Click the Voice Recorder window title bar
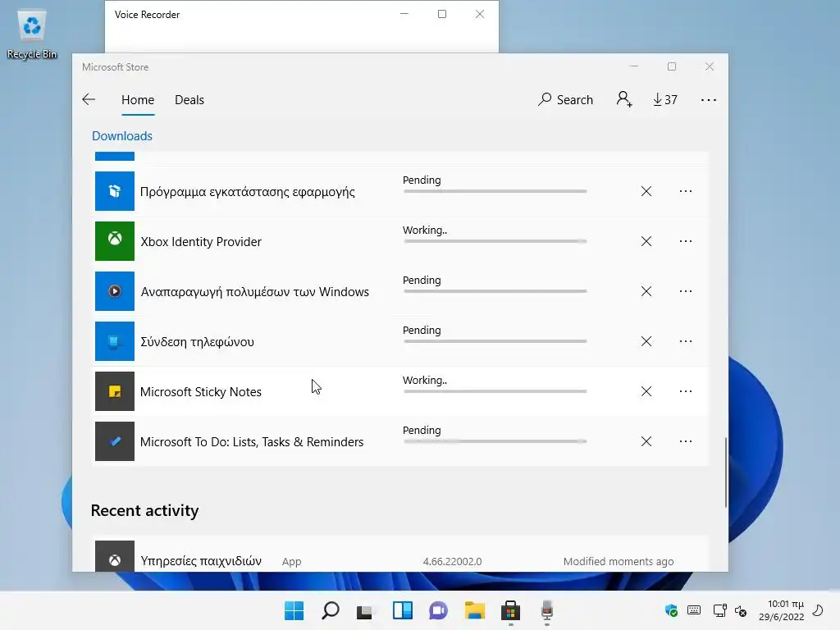840x630 pixels. pyautogui.click(x=252, y=15)
